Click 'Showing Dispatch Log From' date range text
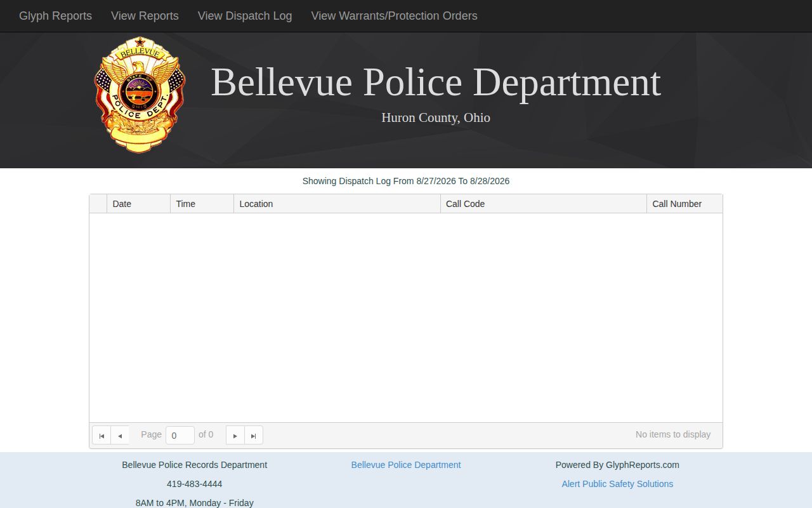This screenshot has height=508, width=812. [406, 181]
